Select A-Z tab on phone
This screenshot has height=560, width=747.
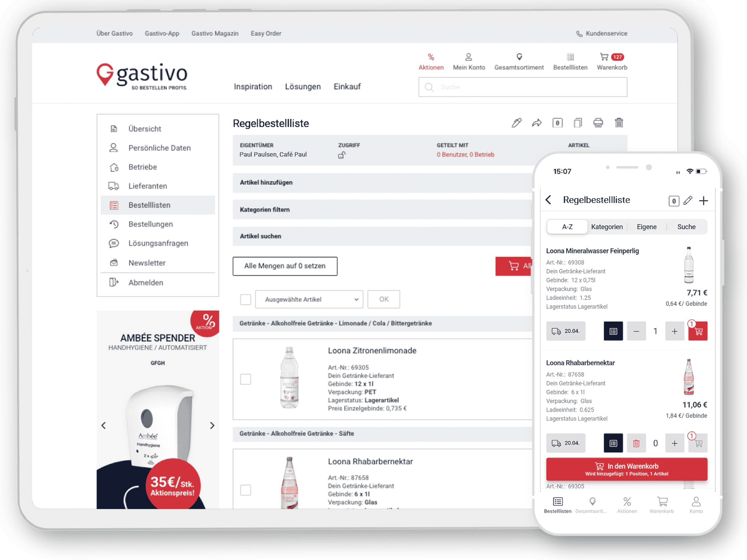pyautogui.click(x=567, y=227)
